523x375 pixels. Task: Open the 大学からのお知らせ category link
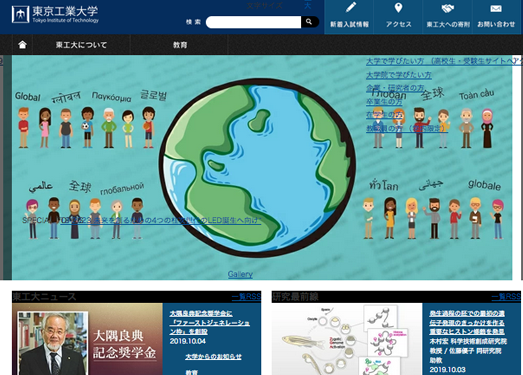[213, 357]
